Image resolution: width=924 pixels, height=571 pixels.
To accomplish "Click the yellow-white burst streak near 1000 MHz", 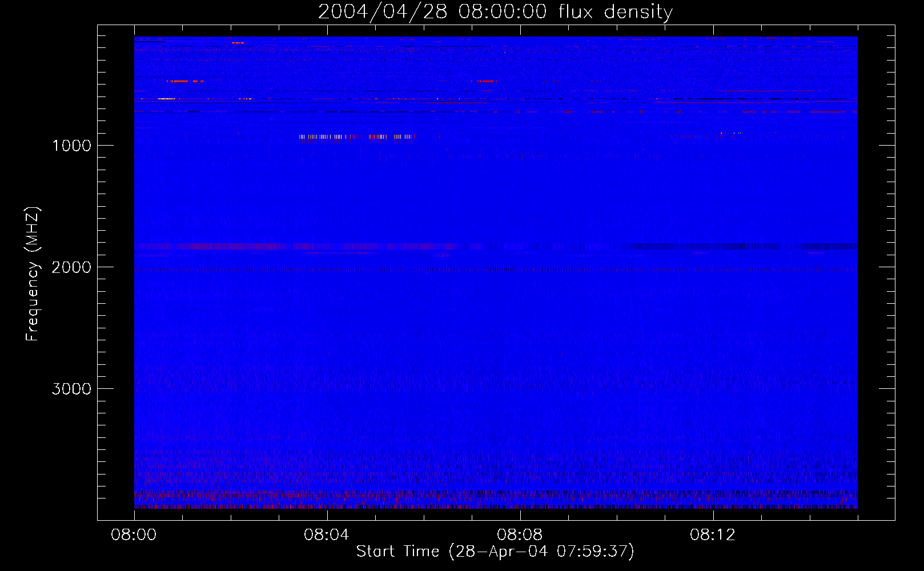I will 357,136.
